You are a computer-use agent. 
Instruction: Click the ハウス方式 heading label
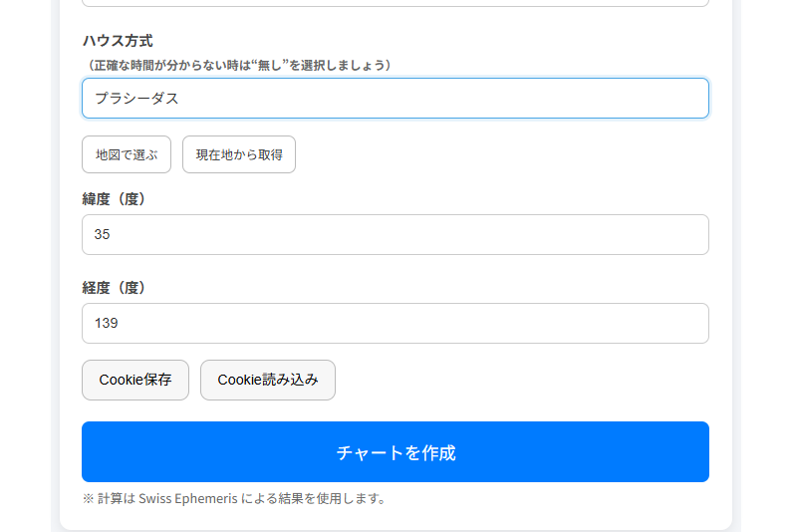(118, 41)
